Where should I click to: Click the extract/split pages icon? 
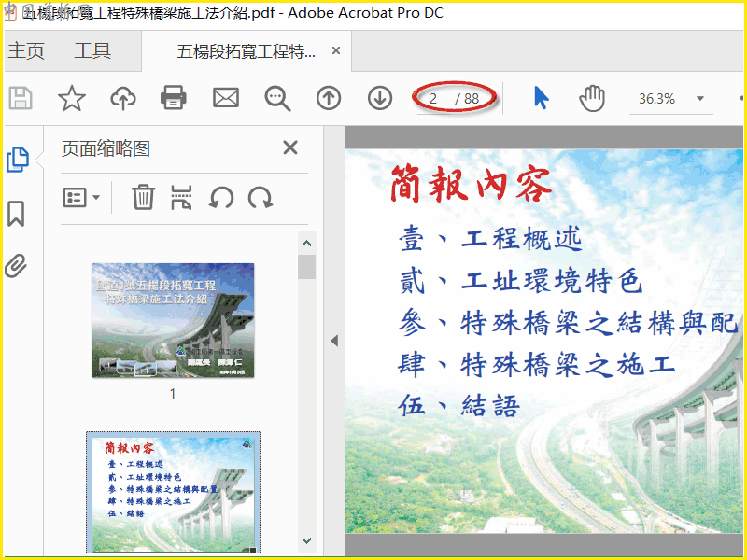tap(181, 197)
